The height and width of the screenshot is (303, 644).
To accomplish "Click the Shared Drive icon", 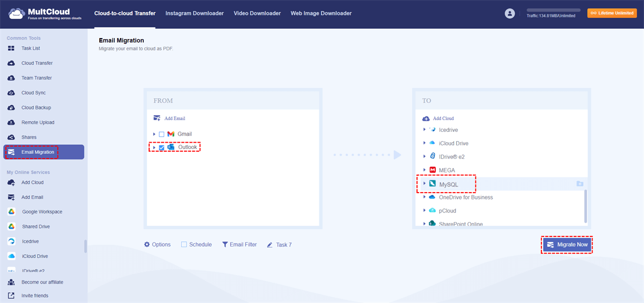I will point(11,226).
